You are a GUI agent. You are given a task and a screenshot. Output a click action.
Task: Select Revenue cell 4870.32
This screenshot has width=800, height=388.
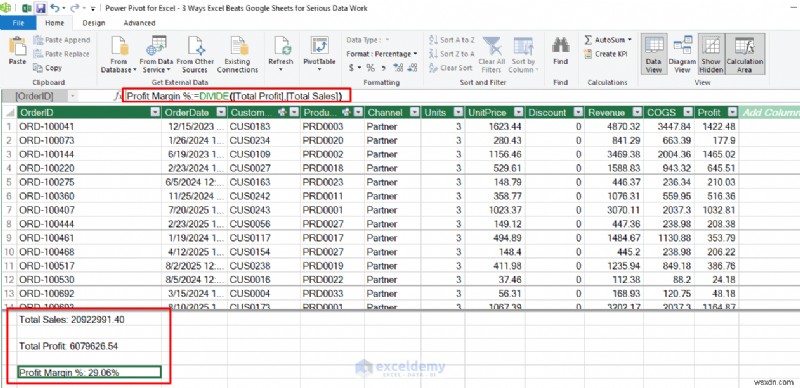614,127
